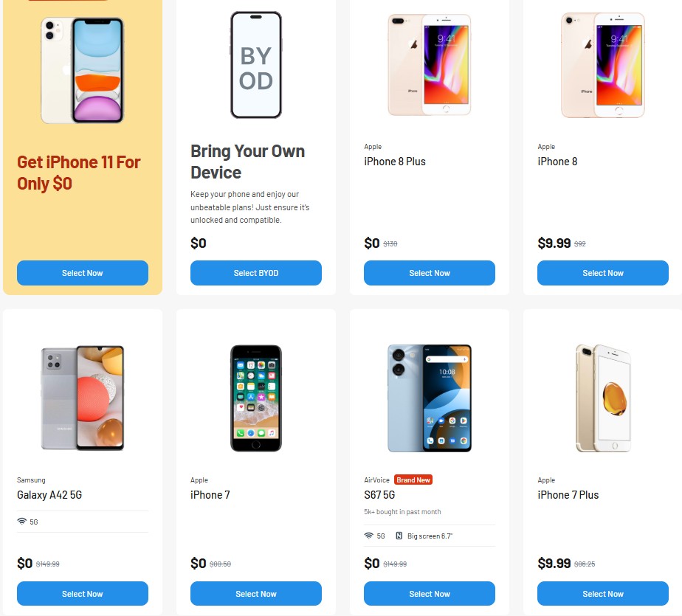This screenshot has height=616, width=682.
Task: View the iPhone 7 product image
Action: (x=256, y=398)
